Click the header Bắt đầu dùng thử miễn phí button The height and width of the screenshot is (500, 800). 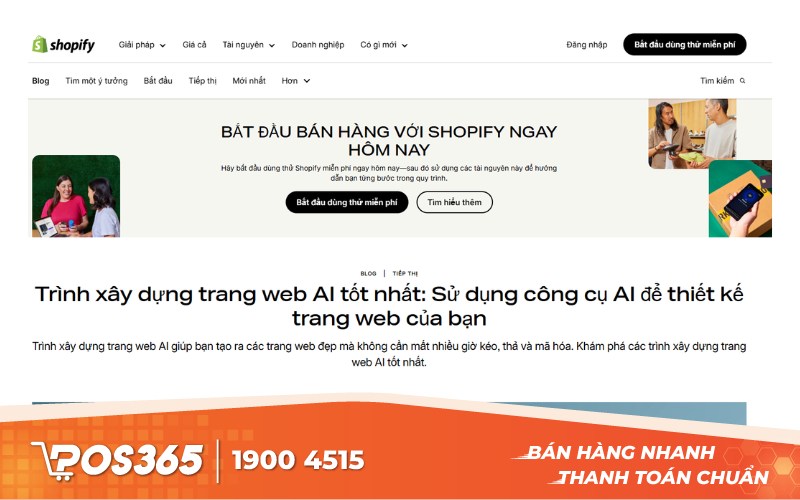point(685,44)
